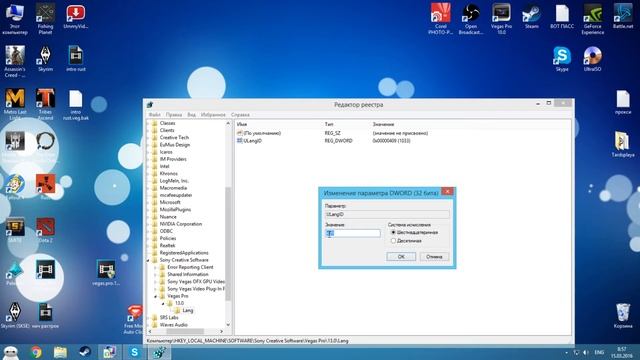Image resolution: width=640 pixels, height=360 pixels.
Task: Collapse the Sony Creative Software key
Action: tap(149, 260)
